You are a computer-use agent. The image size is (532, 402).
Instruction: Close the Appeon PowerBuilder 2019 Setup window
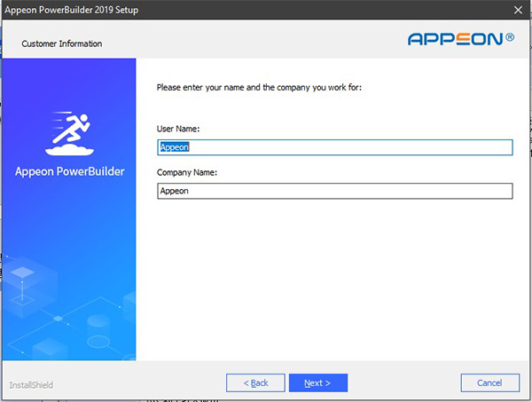coord(518,10)
